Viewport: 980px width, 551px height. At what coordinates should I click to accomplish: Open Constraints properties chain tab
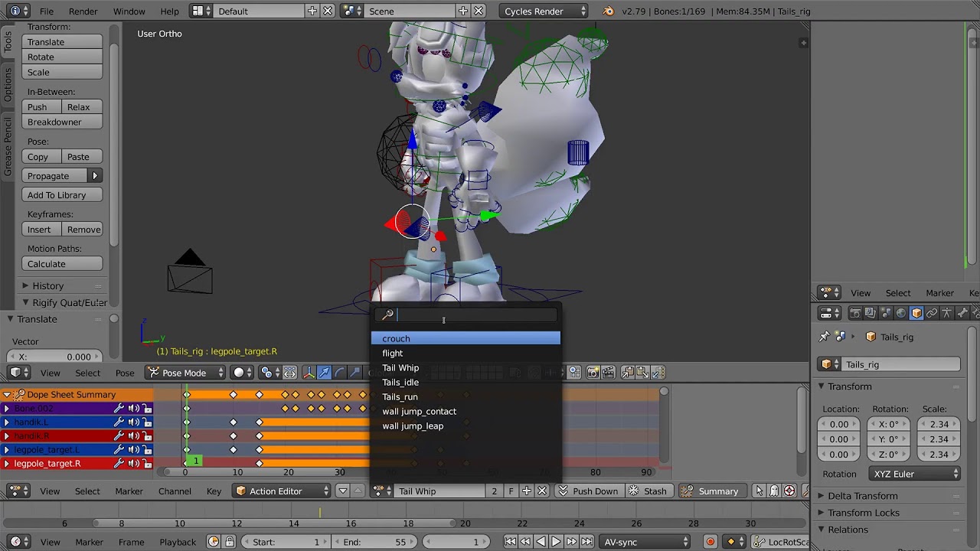tap(932, 313)
